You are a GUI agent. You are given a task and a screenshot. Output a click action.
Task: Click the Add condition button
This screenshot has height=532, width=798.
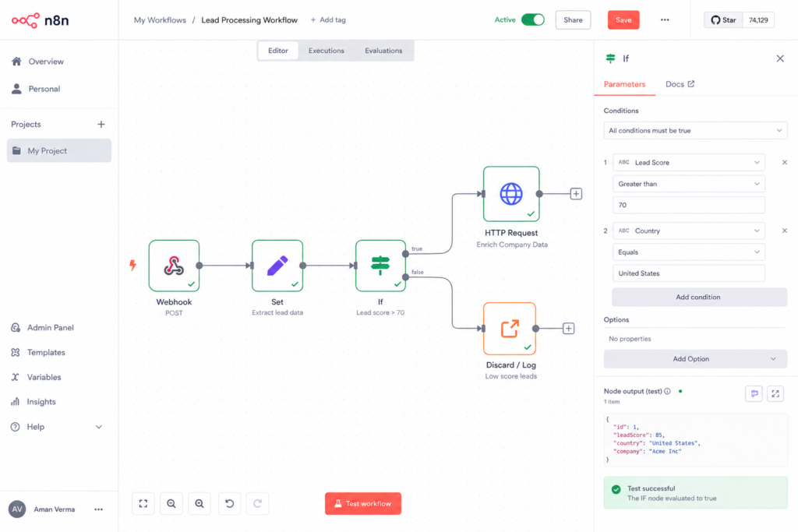(x=699, y=297)
